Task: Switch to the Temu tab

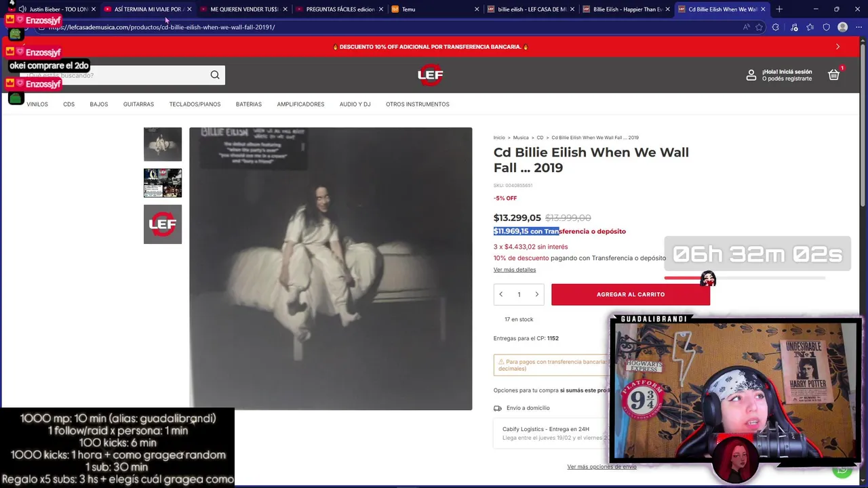Action: [434, 9]
